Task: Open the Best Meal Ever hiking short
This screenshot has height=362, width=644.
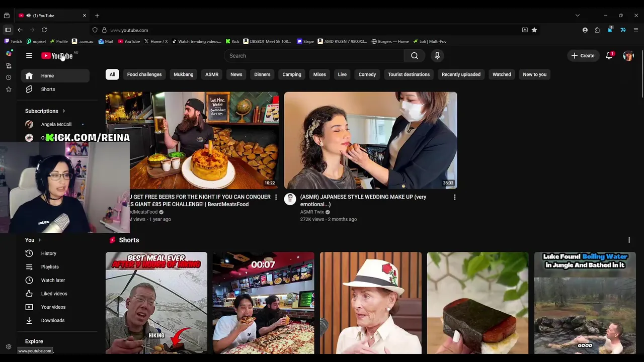Action: [x=156, y=303]
